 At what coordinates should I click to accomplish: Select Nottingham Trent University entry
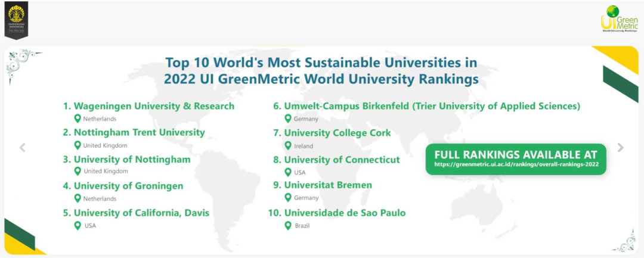tap(134, 132)
